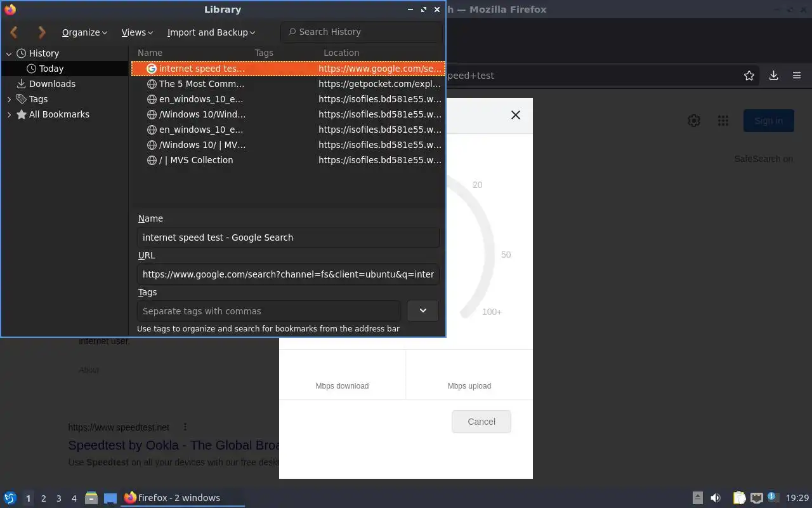812x508 pixels.
Task: Go forward with the Library forward arrow
Action: (x=42, y=32)
